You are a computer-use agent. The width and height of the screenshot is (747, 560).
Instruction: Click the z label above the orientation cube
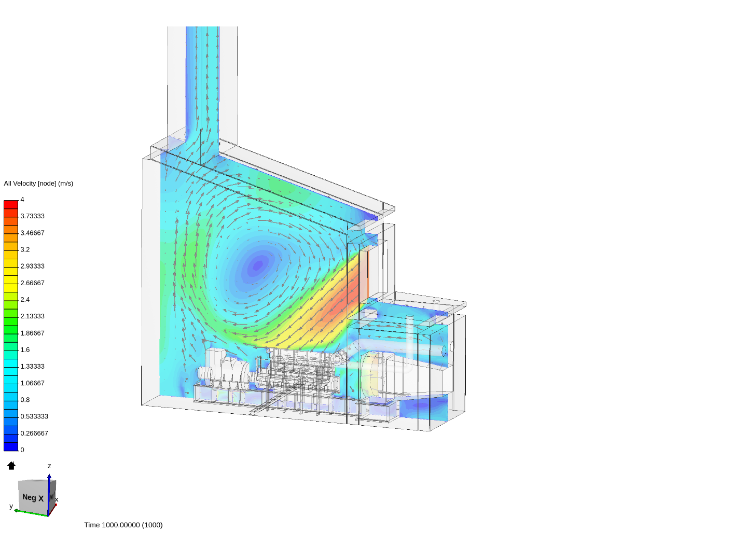click(x=49, y=466)
